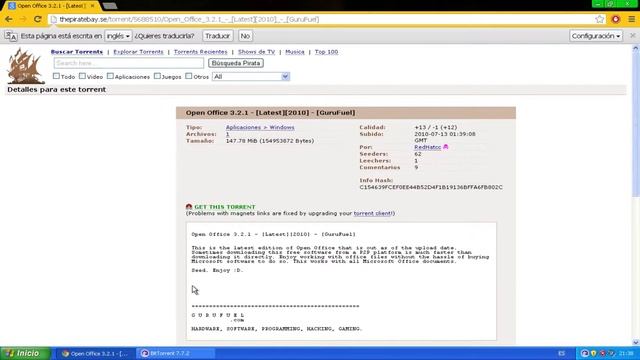Click the red extension icon in toolbar
This screenshot has width=640, height=360.
click(x=616, y=19)
